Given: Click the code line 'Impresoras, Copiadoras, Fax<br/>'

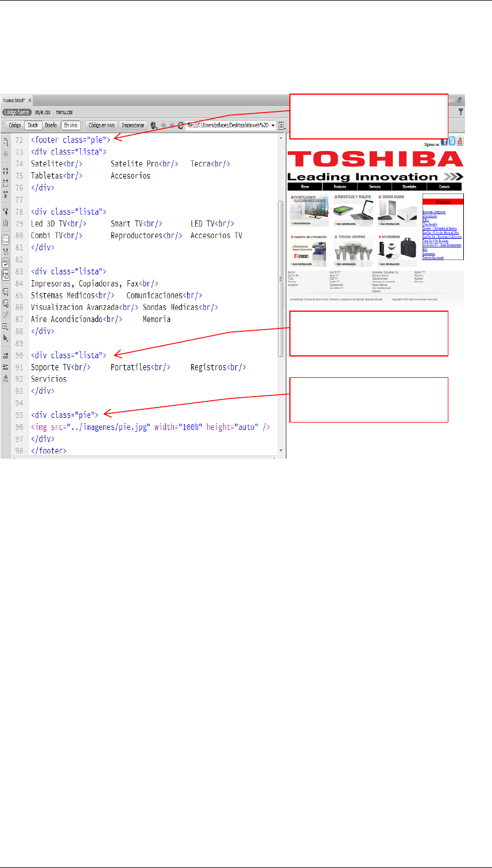Looking at the screenshot, I should click(x=95, y=283).
